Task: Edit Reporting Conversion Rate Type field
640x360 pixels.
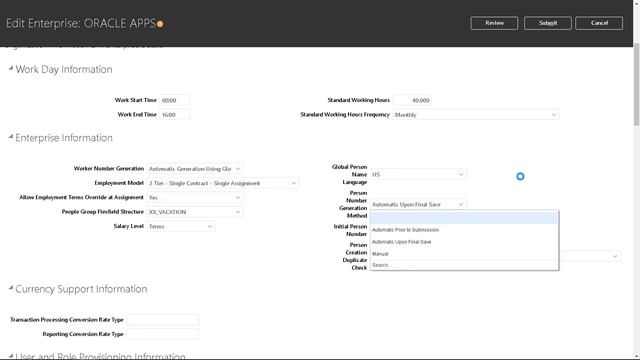Action: 162,334
